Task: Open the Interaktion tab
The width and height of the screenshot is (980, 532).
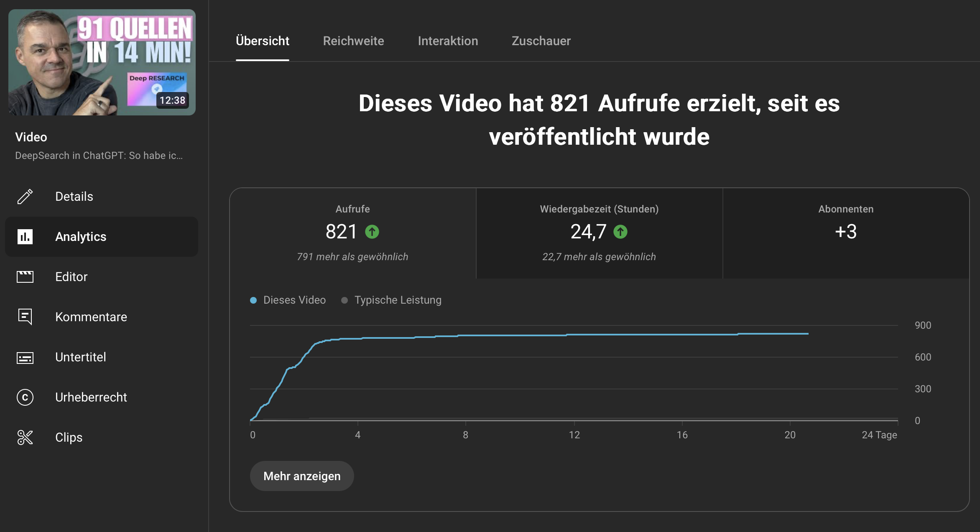Action: coord(448,41)
